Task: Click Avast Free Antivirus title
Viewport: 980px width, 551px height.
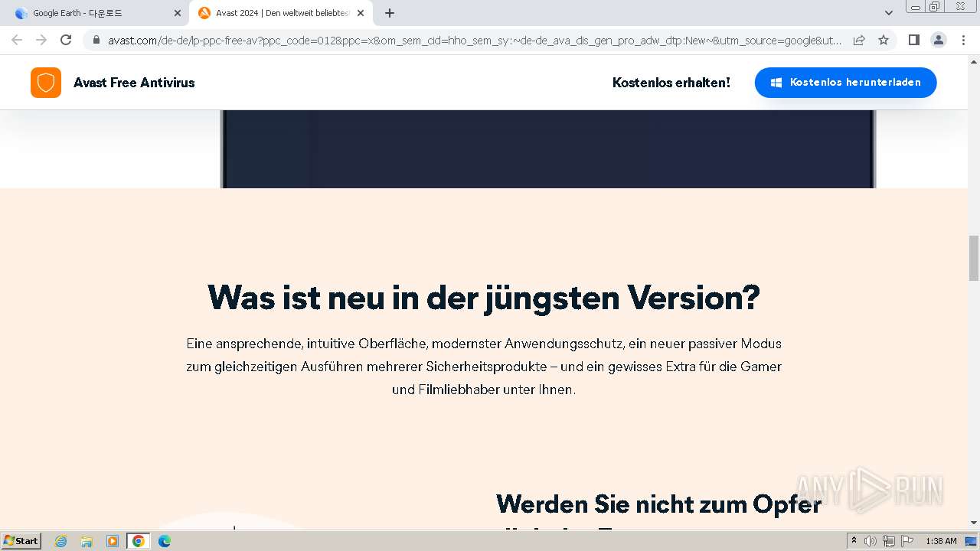Action: pyautogui.click(x=134, y=83)
